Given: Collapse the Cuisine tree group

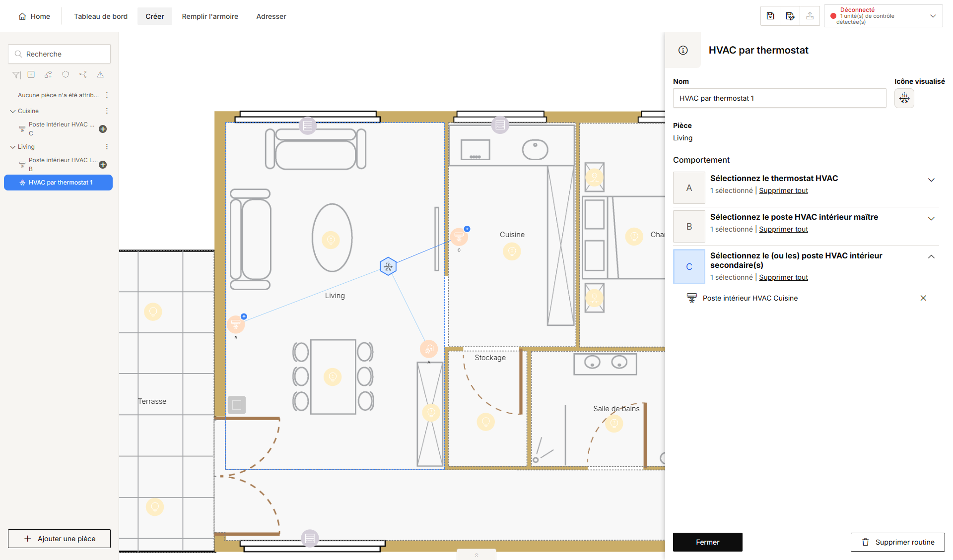Looking at the screenshot, I should coord(13,111).
